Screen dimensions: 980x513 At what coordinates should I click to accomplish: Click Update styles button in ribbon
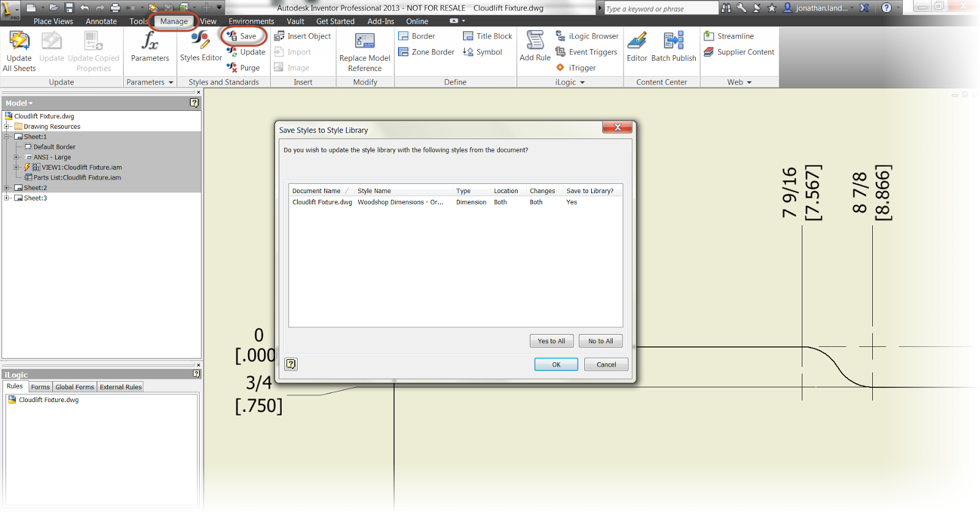[246, 52]
